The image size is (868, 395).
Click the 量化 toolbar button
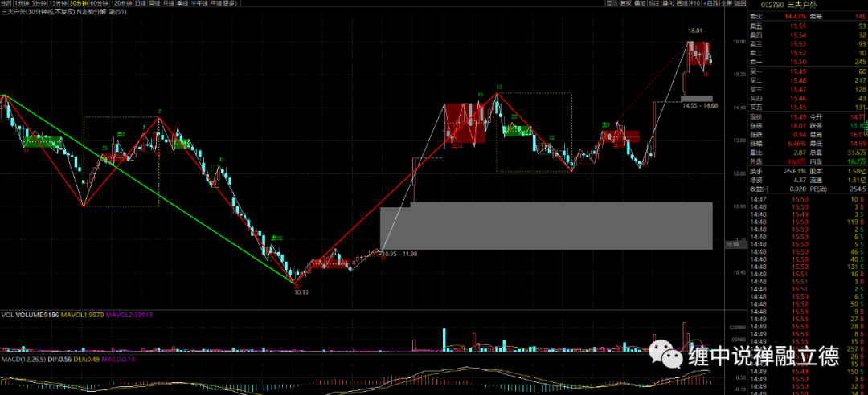[668, 3]
